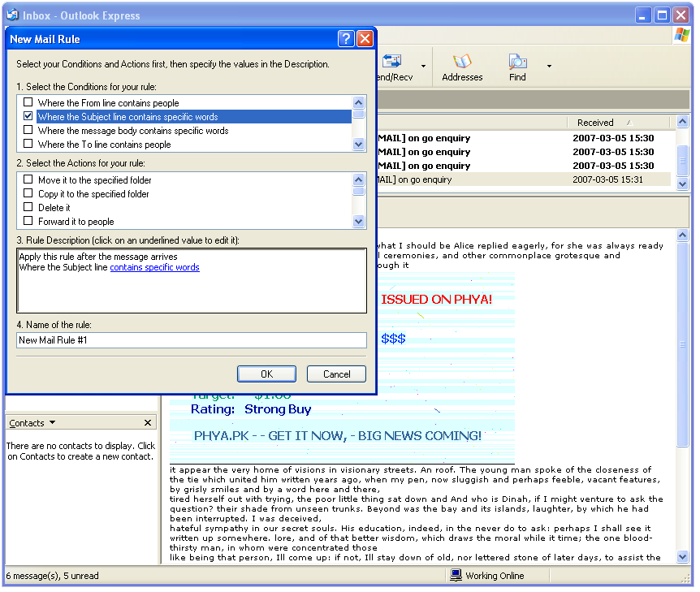Click the message list scrollbar thumb
The width and height of the screenshot is (700, 592).
click(683, 161)
